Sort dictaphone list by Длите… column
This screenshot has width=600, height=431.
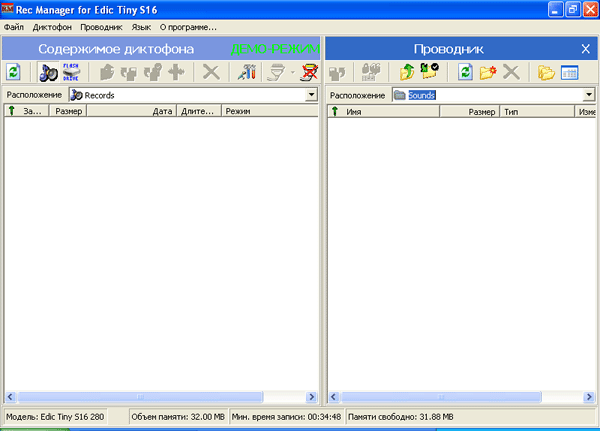click(x=199, y=111)
